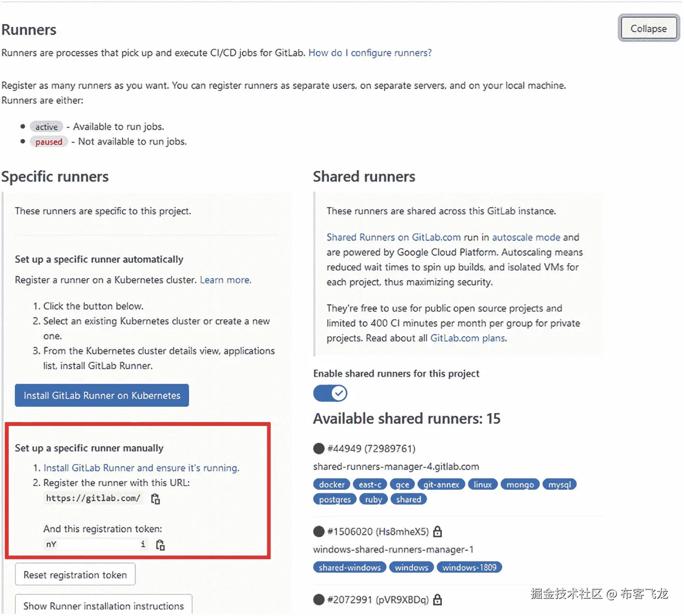Open Learn more link for Kubernetes
This screenshot has height=616, width=684.
coord(225,280)
